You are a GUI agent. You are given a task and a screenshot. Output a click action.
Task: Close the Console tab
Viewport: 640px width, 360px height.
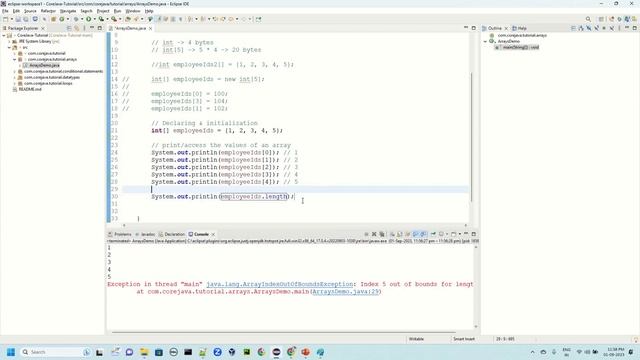(213, 234)
